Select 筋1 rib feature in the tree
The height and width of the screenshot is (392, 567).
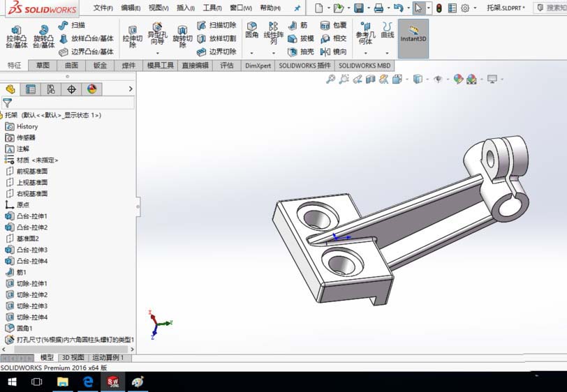coord(16,273)
